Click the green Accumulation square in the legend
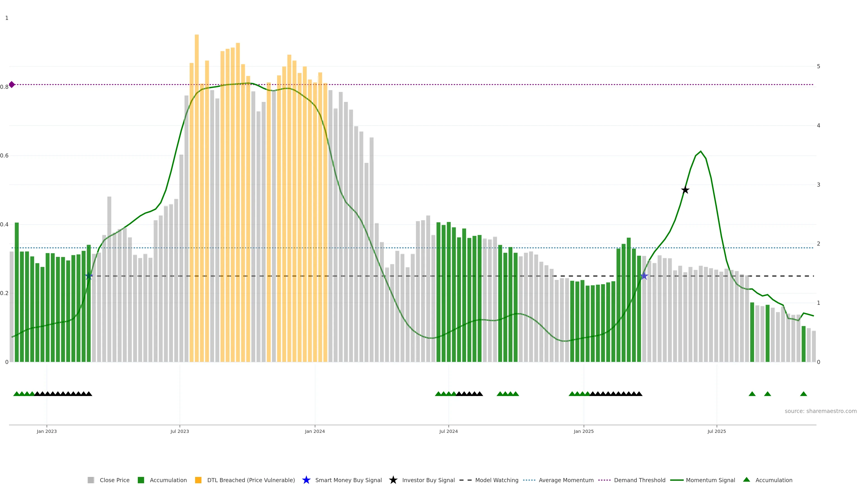Image resolution: width=868 pixels, height=488 pixels. click(141, 480)
